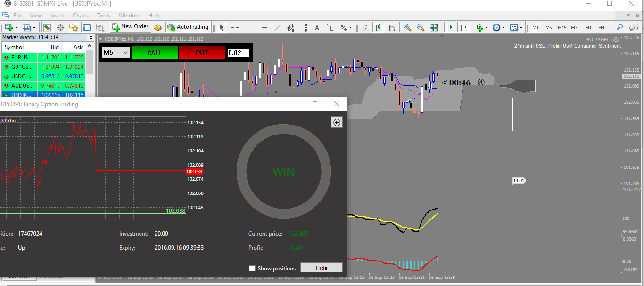Open the View menu
Viewport: 644px width, 286px height.
click(36, 16)
